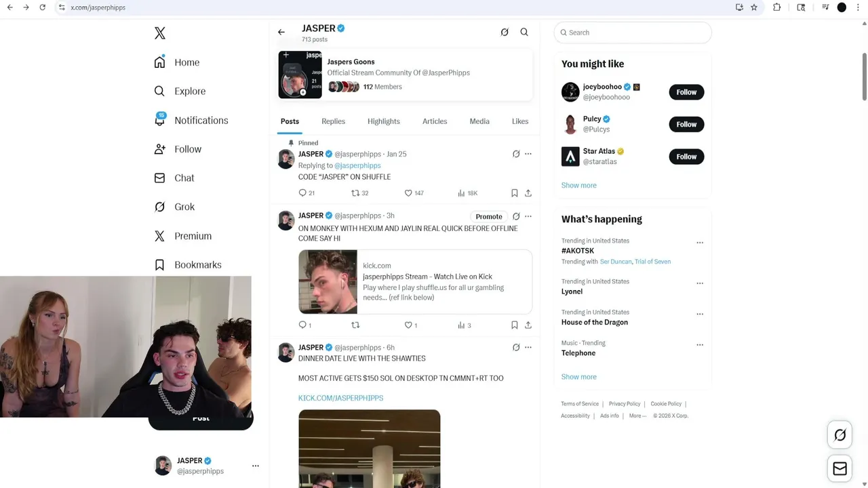868x488 pixels.
Task: Open more options on pinned post
Action: tap(528, 154)
